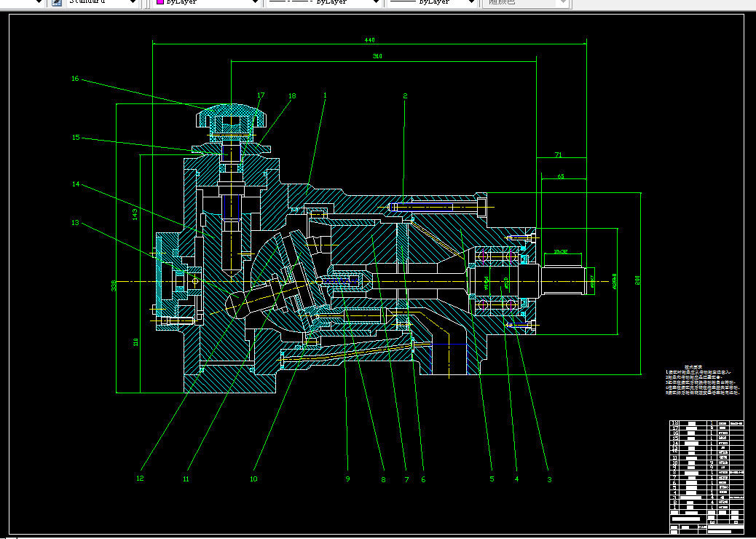Viewport: 756px width, 539px height.
Task: Select balloon label "12" at the bottom
Action: (140, 479)
